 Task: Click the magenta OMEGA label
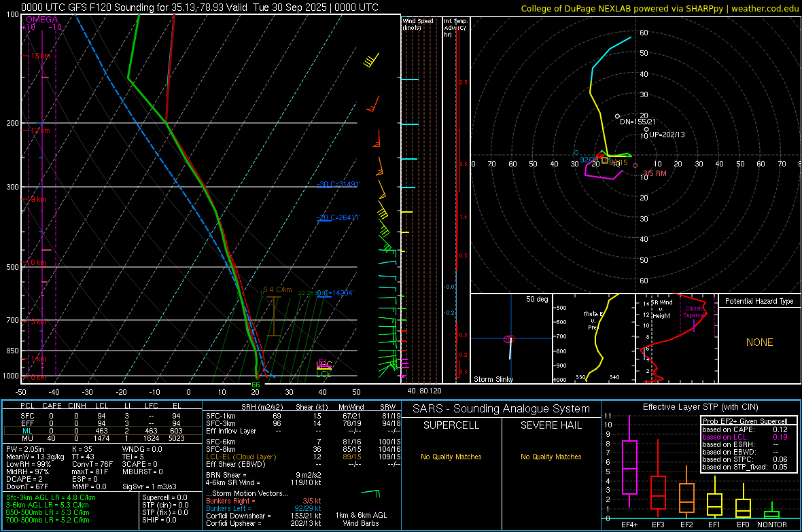42,20
